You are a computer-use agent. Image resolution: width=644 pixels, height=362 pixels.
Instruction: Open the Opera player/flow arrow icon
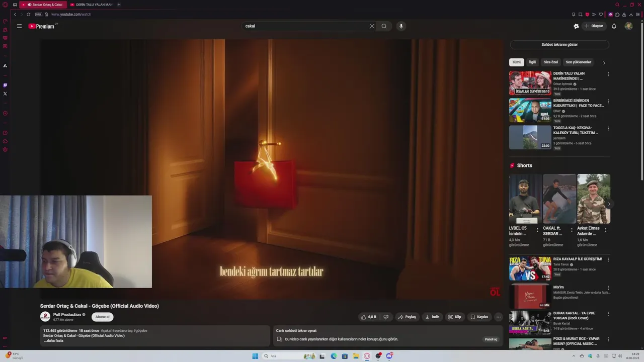coord(594,15)
